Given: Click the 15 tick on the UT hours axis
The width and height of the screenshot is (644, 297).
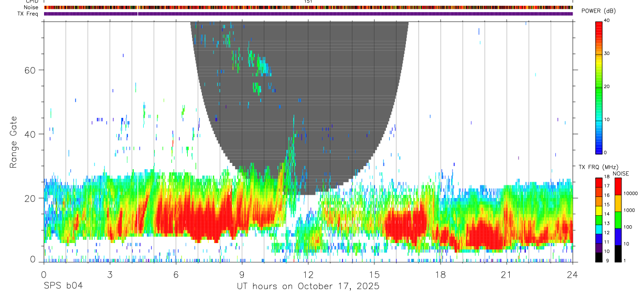Looking at the screenshot, I should pyautogui.click(x=374, y=274).
